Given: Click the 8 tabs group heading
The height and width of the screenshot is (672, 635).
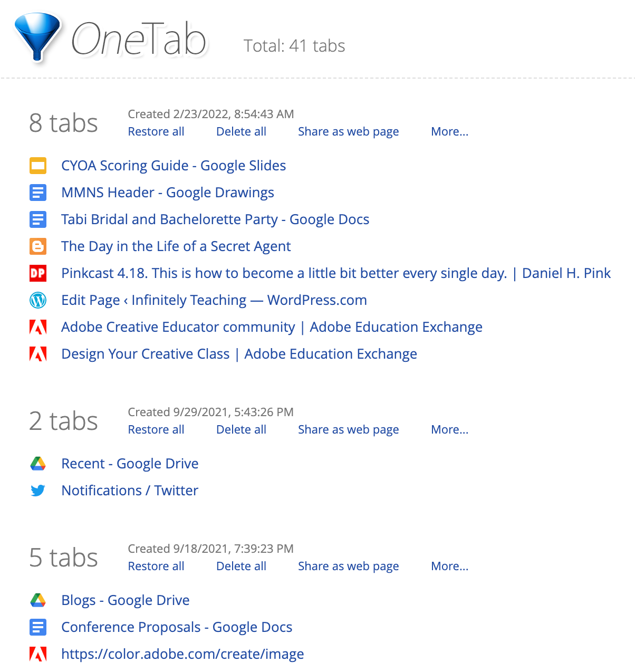Looking at the screenshot, I should pyautogui.click(x=63, y=123).
